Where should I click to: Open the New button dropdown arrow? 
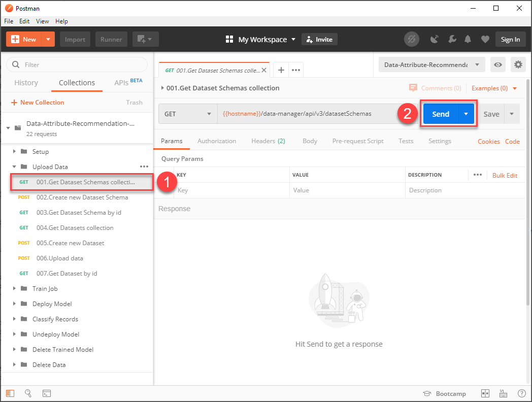[48, 40]
